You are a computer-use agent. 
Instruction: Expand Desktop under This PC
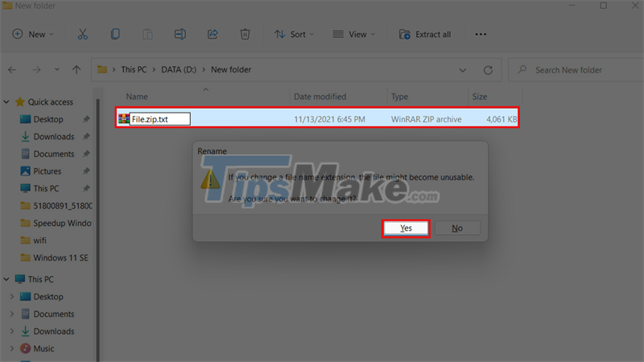12,296
